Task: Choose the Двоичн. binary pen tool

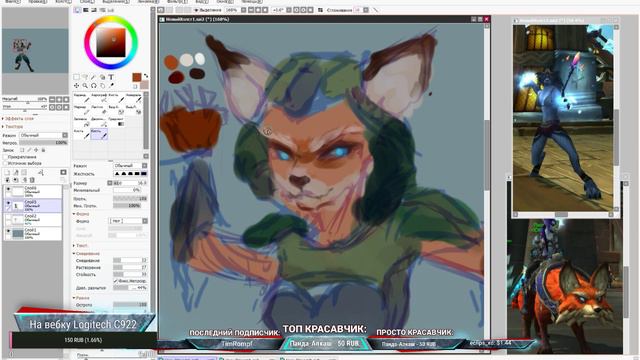Action: (99, 122)
